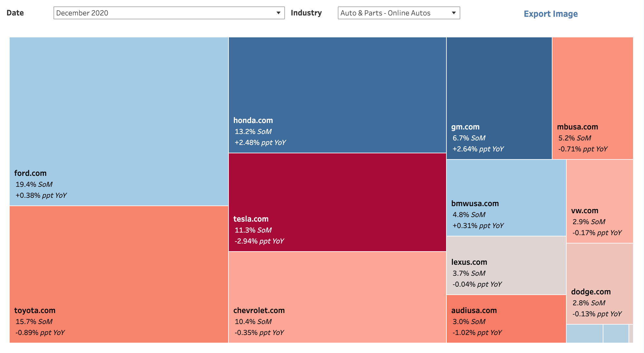Select the toyota.com treemap tile

tap(119, 274)
